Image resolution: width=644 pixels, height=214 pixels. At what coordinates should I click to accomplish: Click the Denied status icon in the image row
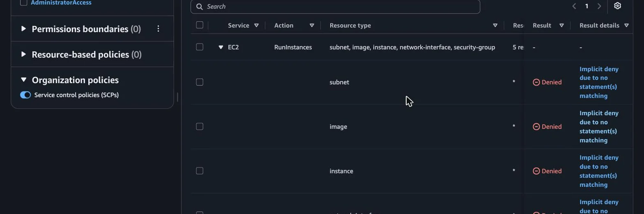(536, 127)
